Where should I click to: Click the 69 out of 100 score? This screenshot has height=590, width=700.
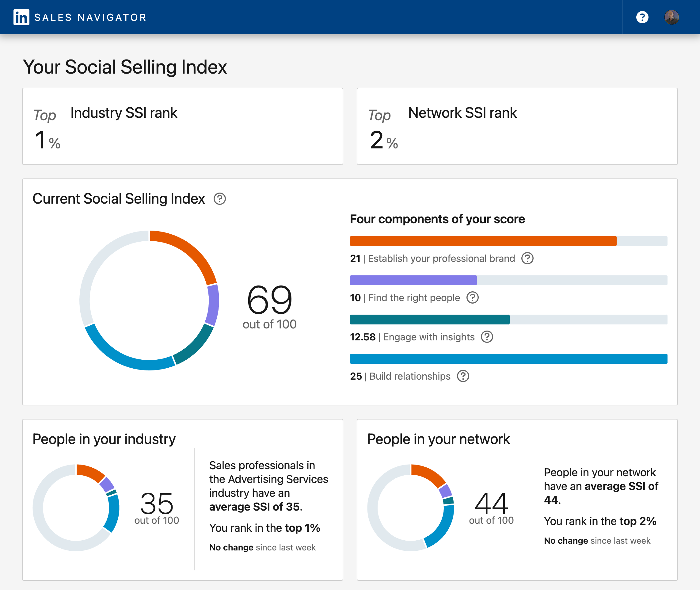pyautogui.click(x=269, y=307)
